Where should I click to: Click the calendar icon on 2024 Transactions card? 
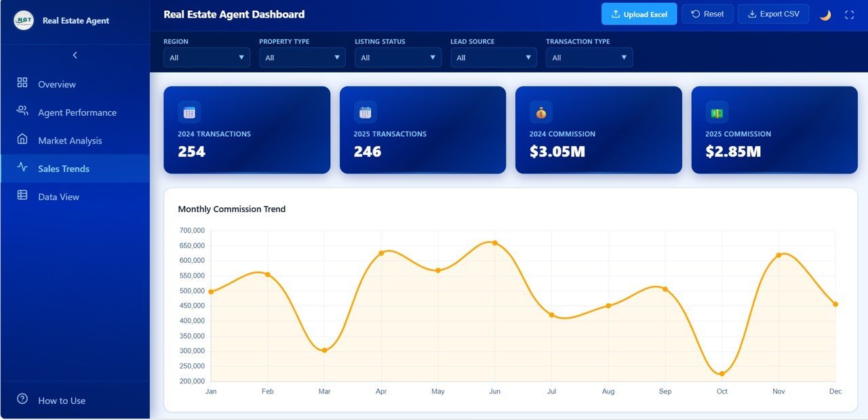coord(189,112)
